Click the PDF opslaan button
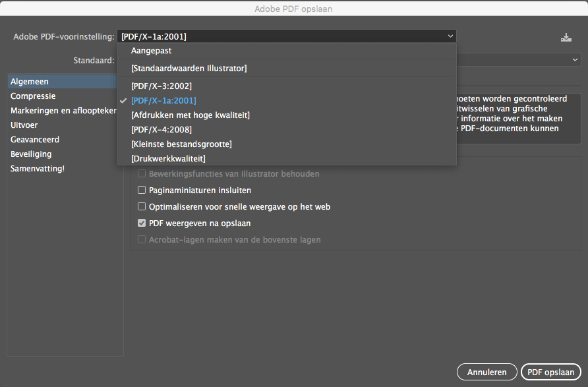The width and height of the screenshot is (588, 387). pos(551,372)
